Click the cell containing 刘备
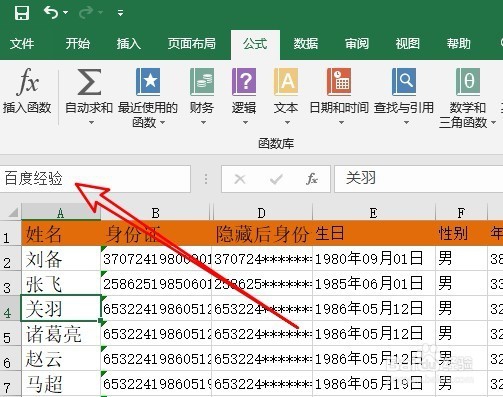The width and height of the screenshot is (503, 397). point(61,259)
